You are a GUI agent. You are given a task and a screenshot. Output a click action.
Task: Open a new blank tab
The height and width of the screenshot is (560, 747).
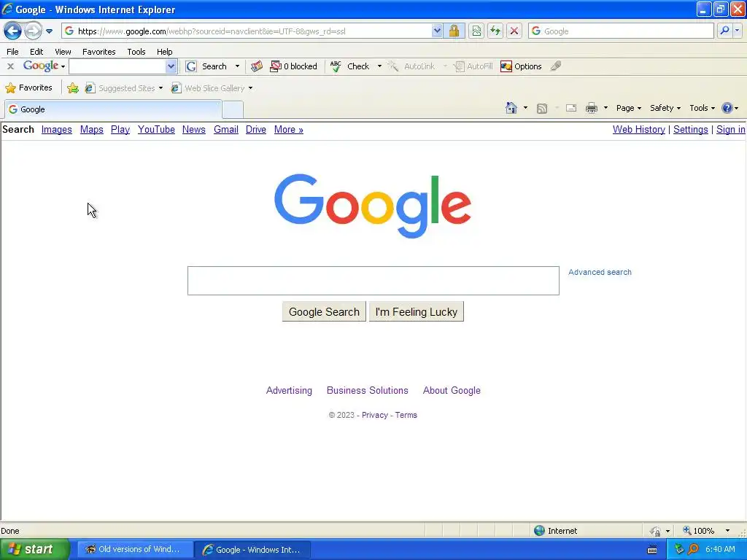pyautogui.click(x=233, y=109)
